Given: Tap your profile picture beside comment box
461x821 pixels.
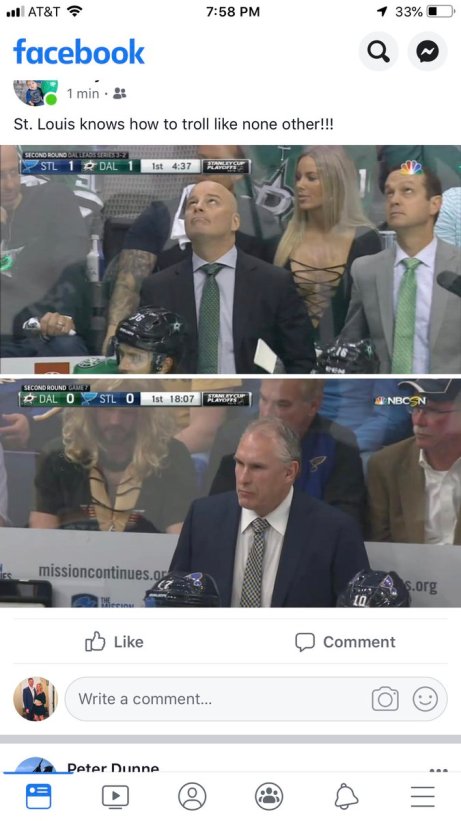Looking at the screenshot, I should tap(35, 699).
